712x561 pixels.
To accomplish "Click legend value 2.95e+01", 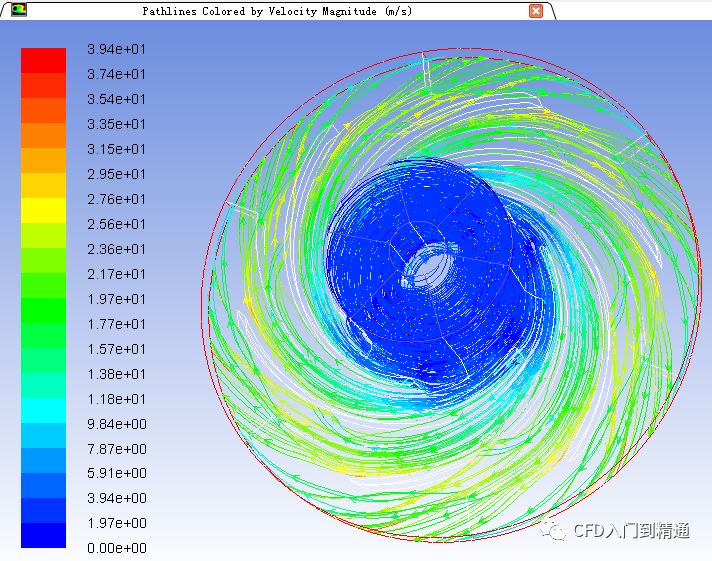I will coord(116,174).
